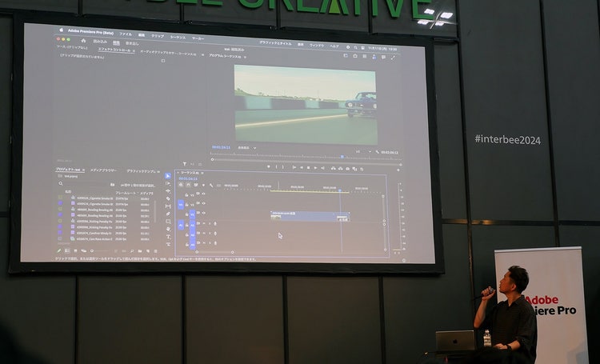Toggle A2 track targeting button
This screenshot has width=600, height=364.
click(193, 235)
